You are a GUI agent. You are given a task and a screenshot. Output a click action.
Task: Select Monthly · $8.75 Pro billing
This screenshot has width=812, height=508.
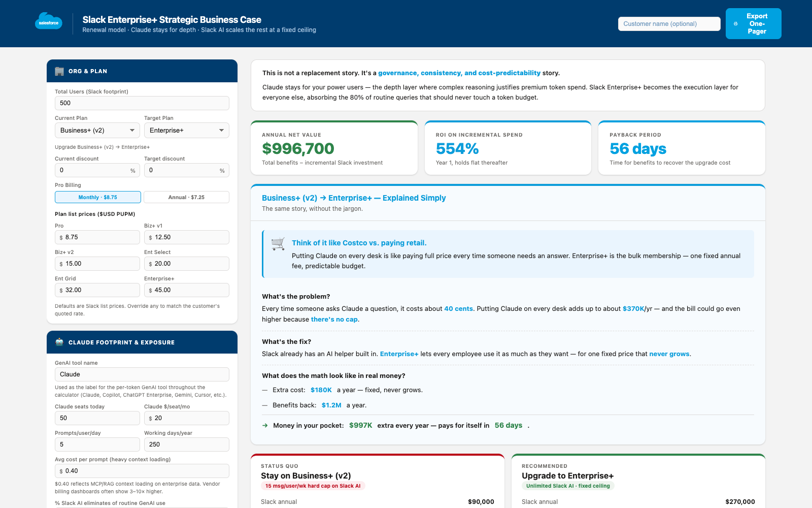(98, 197)
